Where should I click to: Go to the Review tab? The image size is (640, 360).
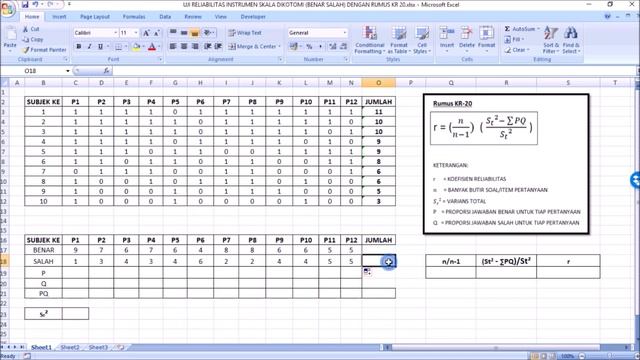(x=193, y=17)
